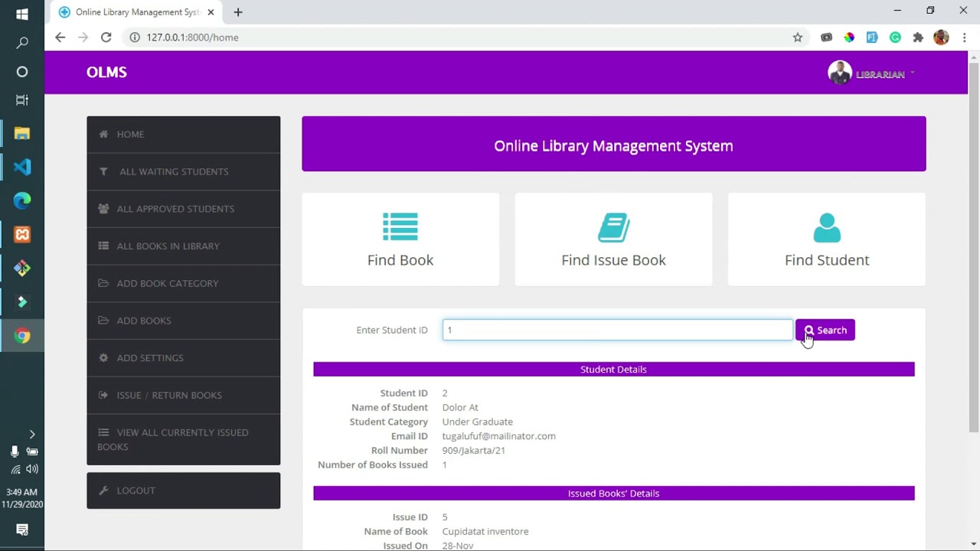This screenshot has width=980, height=551.
Task: Open a new browser tab
Action: click(238, 12)
